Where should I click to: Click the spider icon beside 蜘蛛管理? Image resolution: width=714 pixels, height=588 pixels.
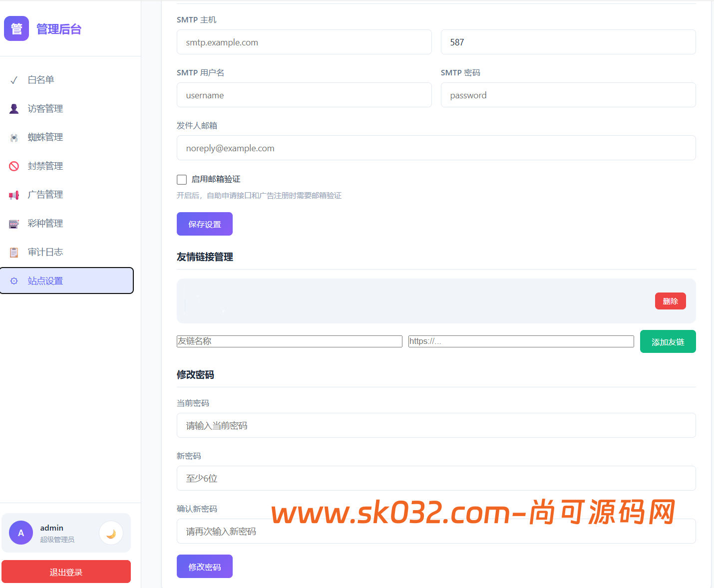pyautogui.click(x=14, y=137)
